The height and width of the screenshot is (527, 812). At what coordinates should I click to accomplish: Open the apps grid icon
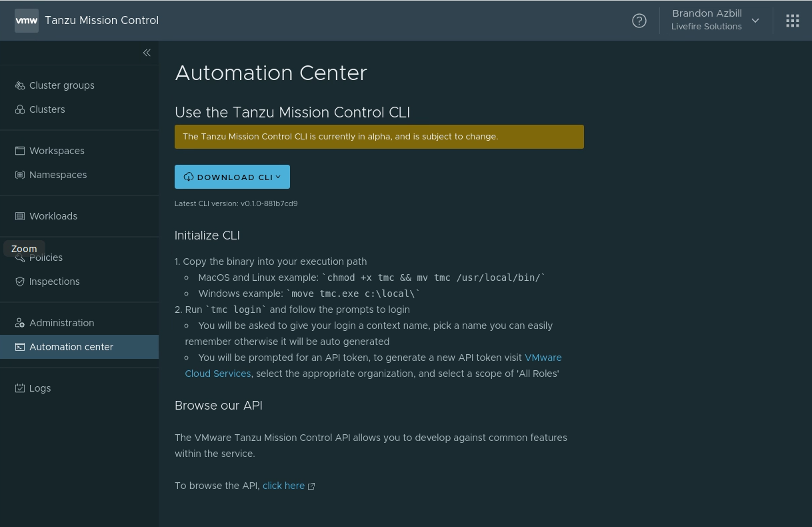(793, 21)
